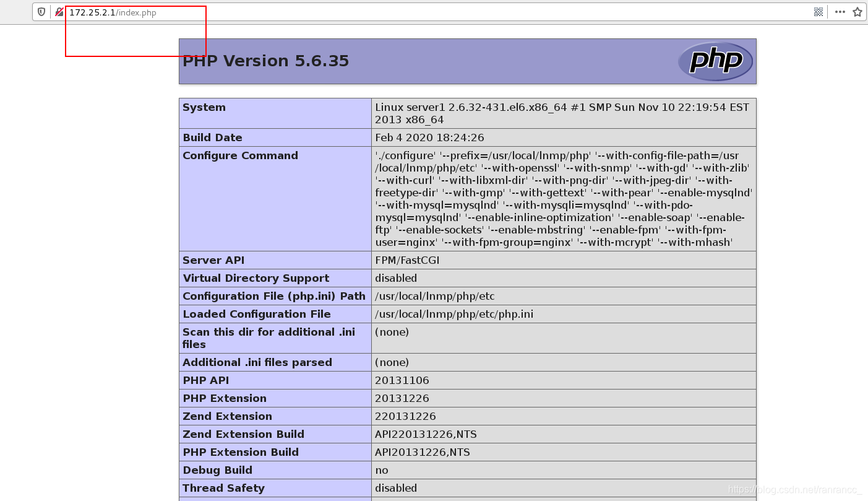Viewport: 868px width, 501px height.
Task: Select 'Additional .ini files parsed' label
Action: (257, 362)
